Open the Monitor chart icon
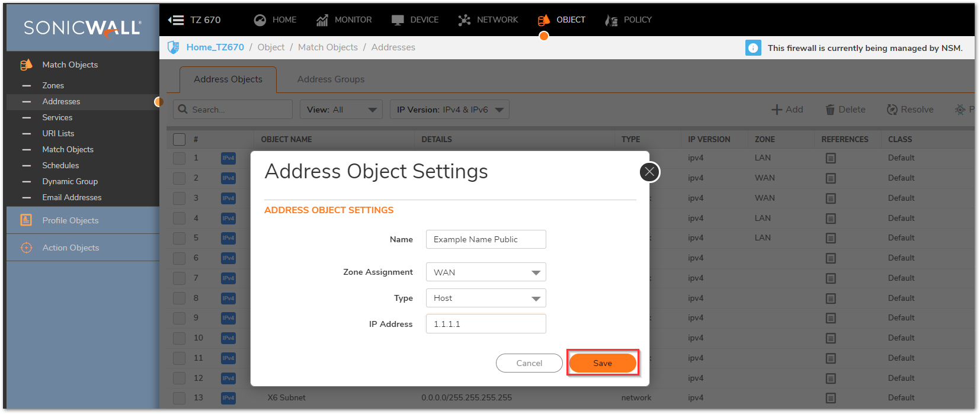 [x=322, y=20]
